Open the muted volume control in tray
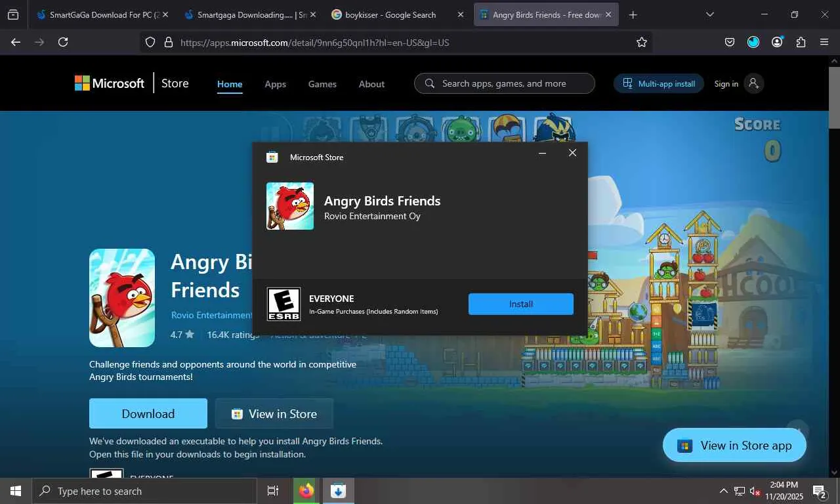840x504 pixels. (x=755, y=491)
